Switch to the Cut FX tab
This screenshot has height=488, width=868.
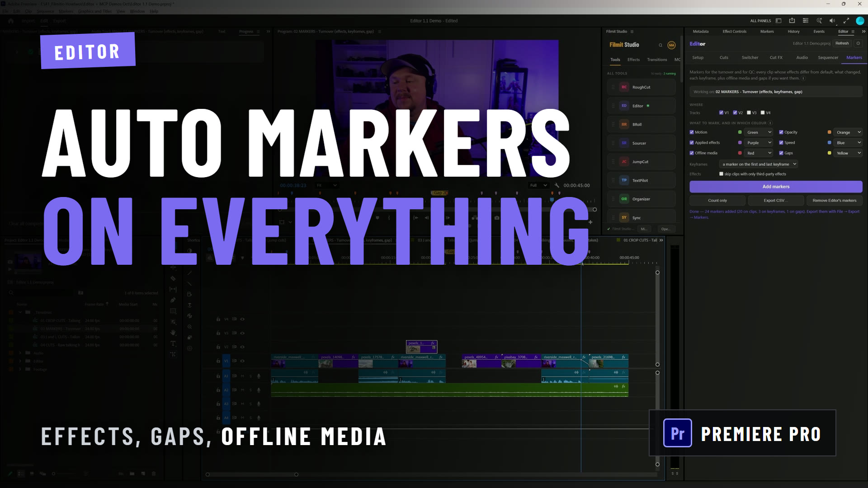pyautogui.click(x=776, y=58)
